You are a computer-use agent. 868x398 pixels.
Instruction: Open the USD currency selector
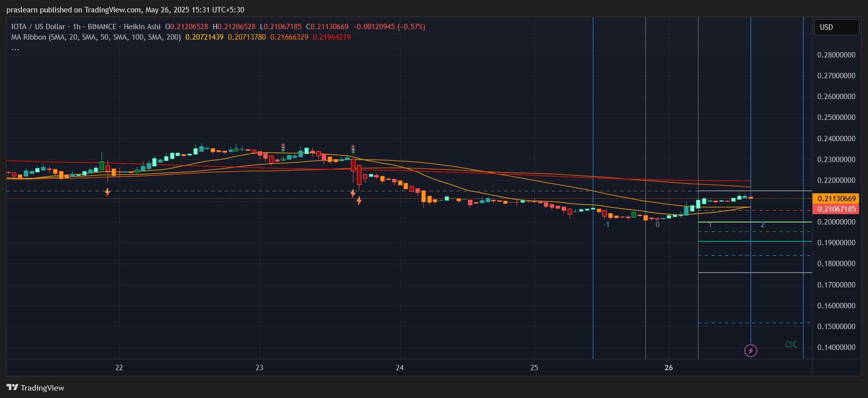(836, 27)
